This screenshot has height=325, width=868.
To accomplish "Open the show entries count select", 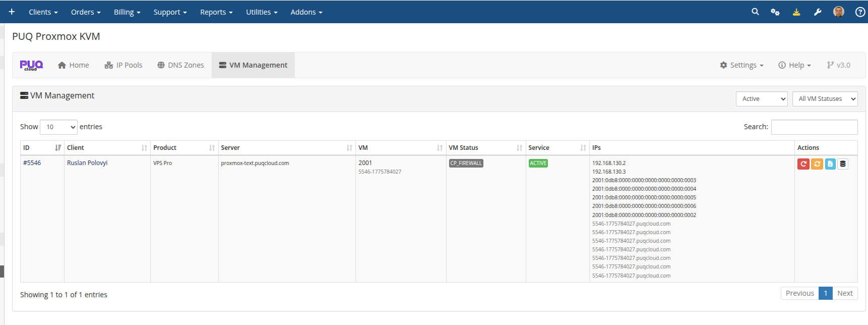I will 58,127.
